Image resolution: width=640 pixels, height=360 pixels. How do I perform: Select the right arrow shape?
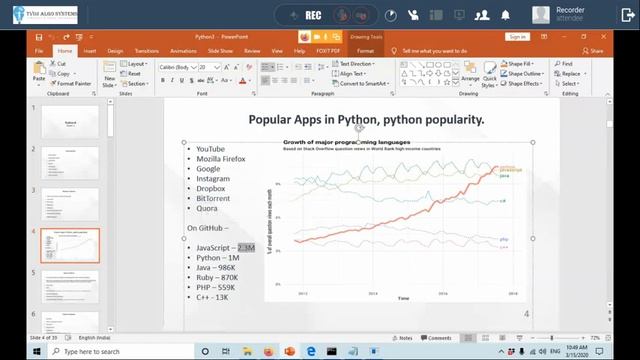429,73
